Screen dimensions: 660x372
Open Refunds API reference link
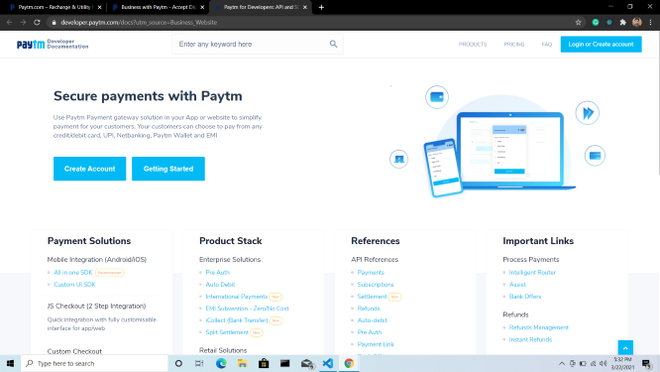point(369,308)
